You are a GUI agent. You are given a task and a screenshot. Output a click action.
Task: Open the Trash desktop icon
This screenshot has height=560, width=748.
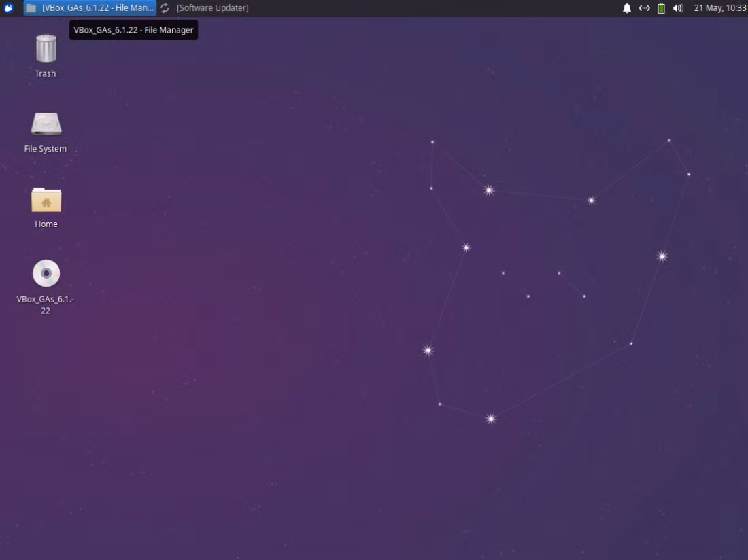pyautogui.click(x=46, y=49)
